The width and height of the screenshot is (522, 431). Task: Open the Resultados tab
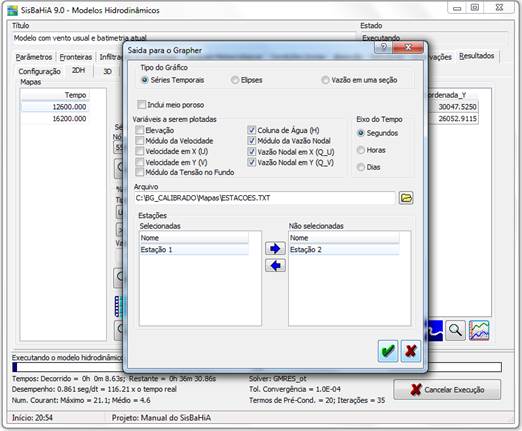476,56
